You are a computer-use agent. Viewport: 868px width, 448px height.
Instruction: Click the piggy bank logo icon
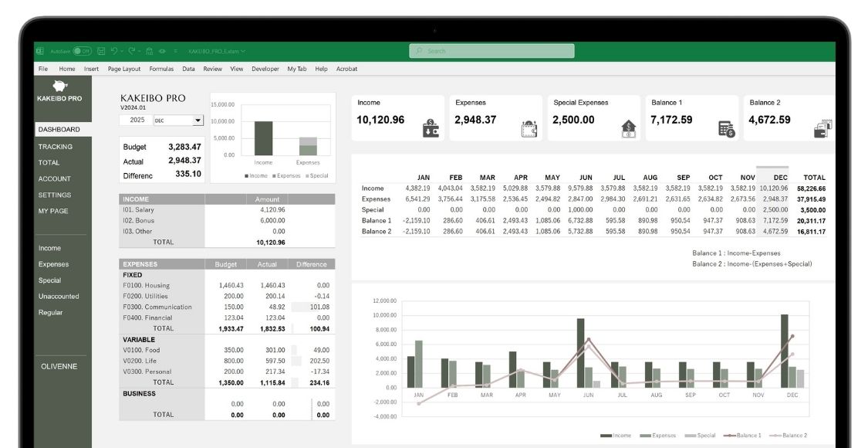point(59,86)
